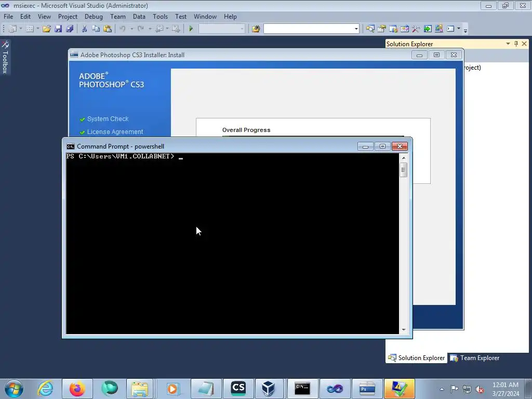
Task: Click Find in Files binoculars icon
Action: [x=256, y=29]
